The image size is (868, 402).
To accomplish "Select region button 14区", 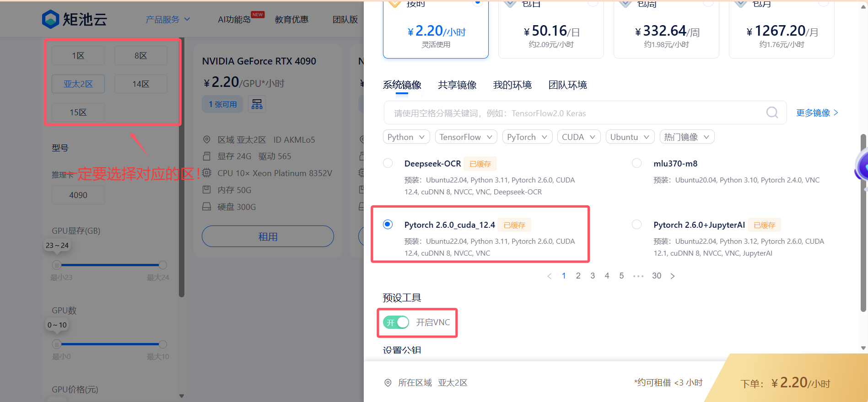I will 141,84.
